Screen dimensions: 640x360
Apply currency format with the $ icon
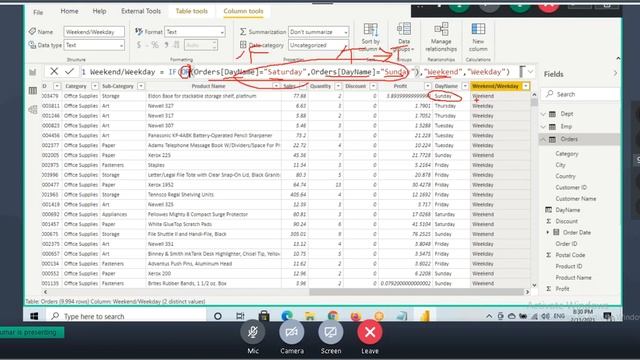(x=139, y=45)
